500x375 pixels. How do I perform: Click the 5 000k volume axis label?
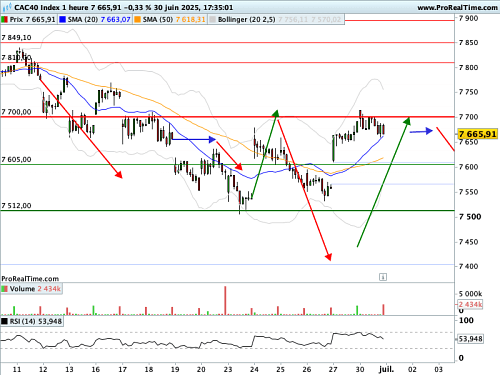[470, 294]
